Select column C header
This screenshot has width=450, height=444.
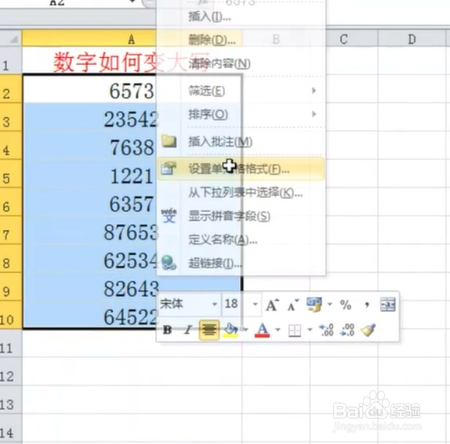point(344,38)
